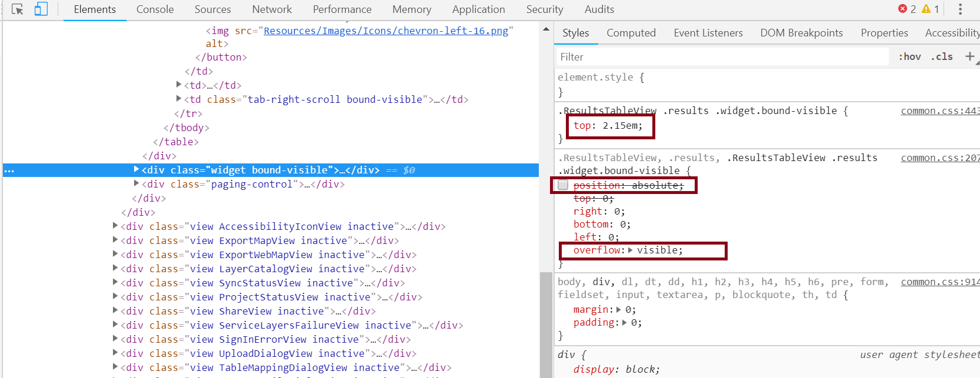Image resolution: width=980 pixels, height=378 pixels.
Task: Edit the overflow visible value
Action: coord(657,250)
